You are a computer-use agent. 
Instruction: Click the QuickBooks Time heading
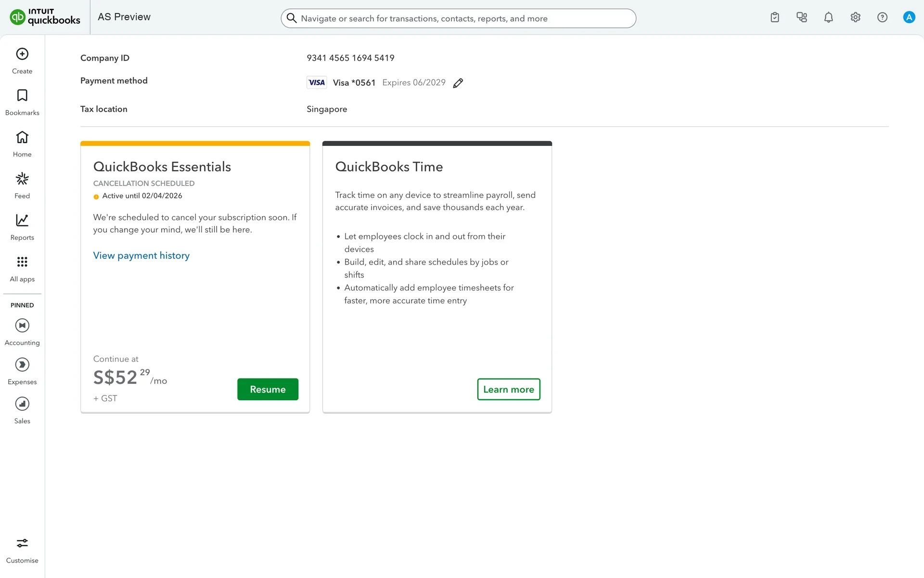pos(389,167)
